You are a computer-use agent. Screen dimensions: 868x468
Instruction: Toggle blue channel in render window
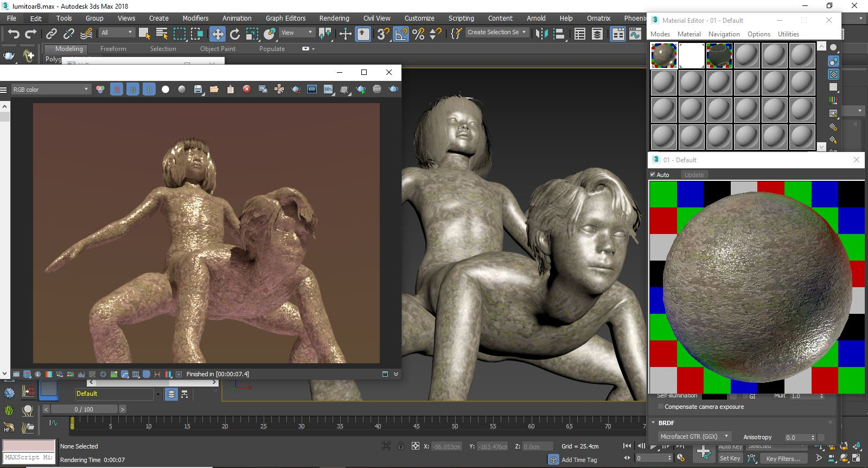(149, 89)
